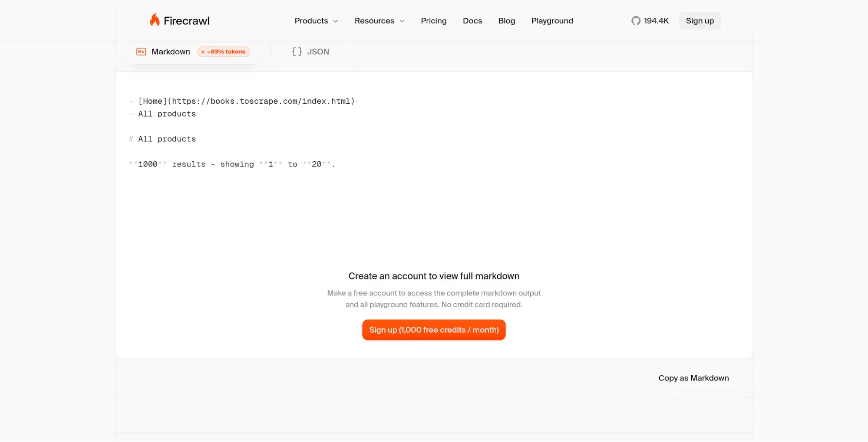The image size is (868, 442).
Task: Expand the Products dropdown chevron
Action: 335,21
